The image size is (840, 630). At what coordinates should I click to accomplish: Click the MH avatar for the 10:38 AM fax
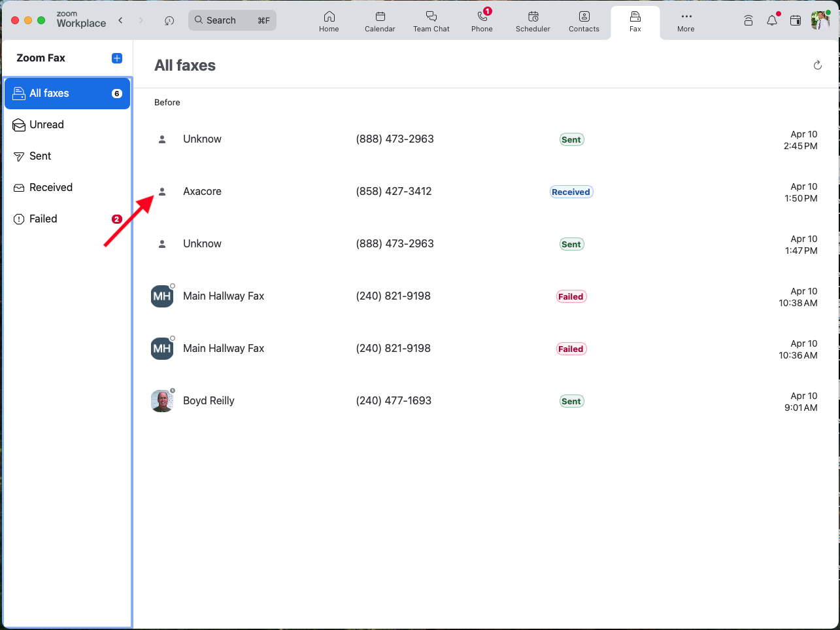[x=162, y=296]
